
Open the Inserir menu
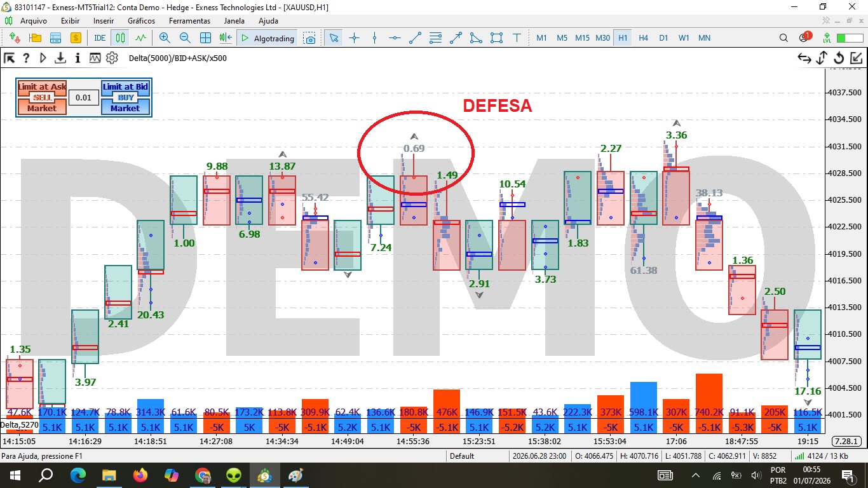click(104, 21)
